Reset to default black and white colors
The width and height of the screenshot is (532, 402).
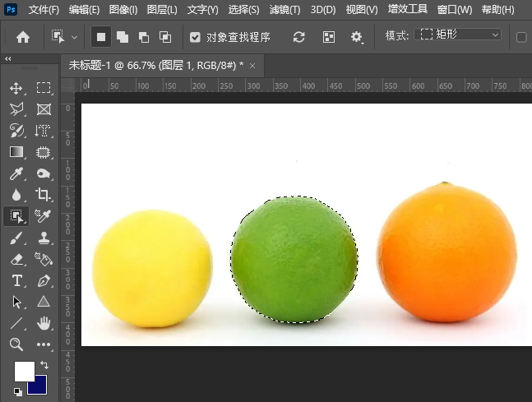click(x=17, y=392)
